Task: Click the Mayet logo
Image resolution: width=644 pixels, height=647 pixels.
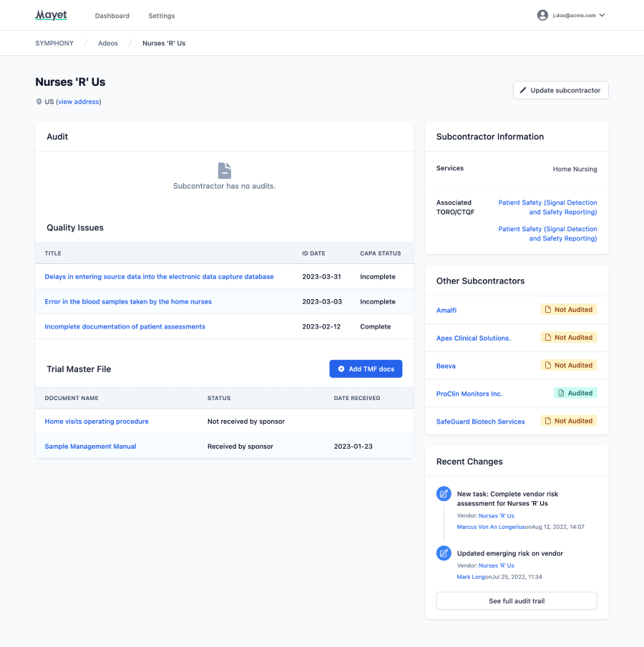Action: [51, 15]
